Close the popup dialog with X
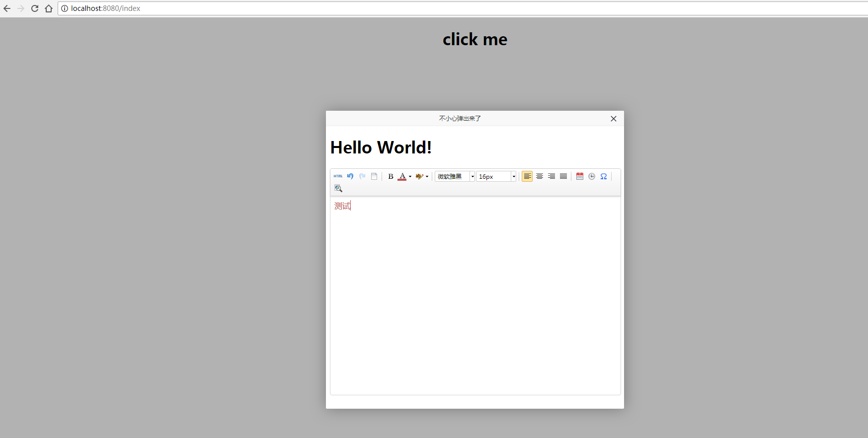 tap(614, 119)
